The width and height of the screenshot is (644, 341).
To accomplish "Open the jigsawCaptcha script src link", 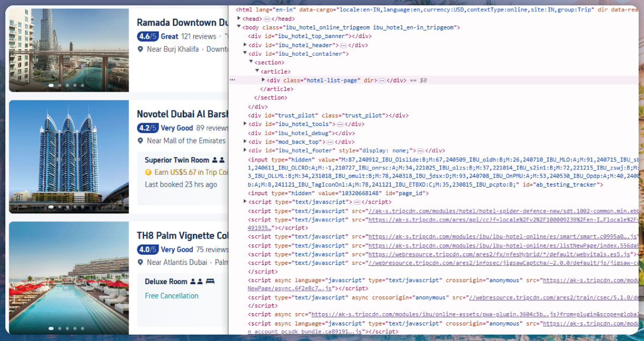I will point(503,263).
